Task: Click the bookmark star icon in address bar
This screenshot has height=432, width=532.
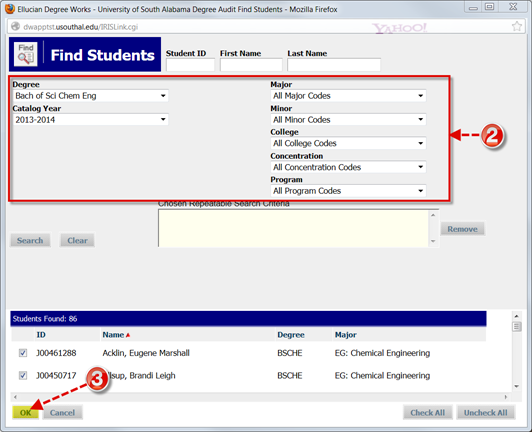Action: point(516,26)
